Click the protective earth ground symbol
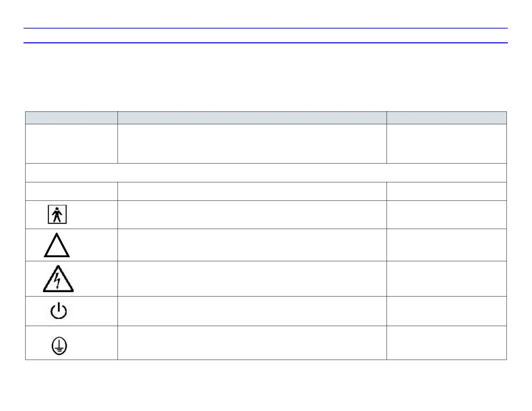 pos(59,346)
